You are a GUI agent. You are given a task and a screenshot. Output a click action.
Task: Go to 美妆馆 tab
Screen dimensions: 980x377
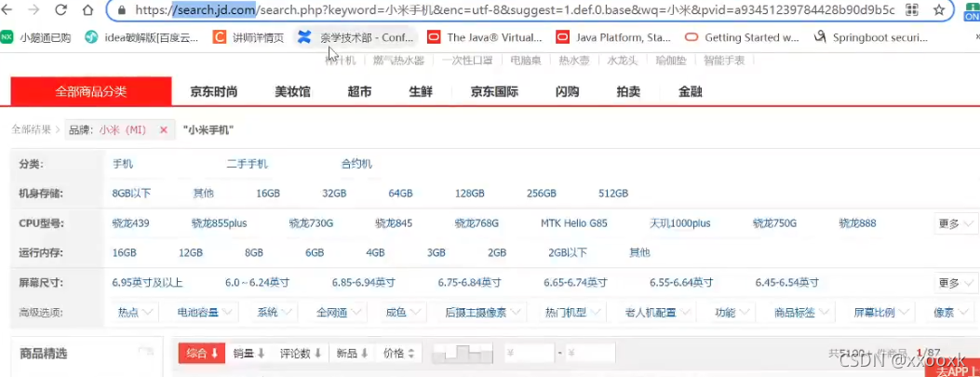(x=292, y=92)
